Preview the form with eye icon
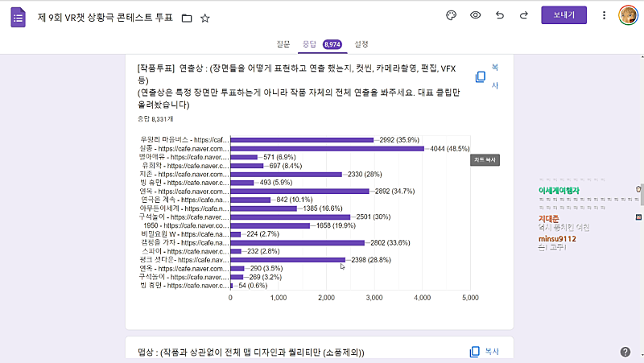 pyautogui.click(x=475, y=15)
